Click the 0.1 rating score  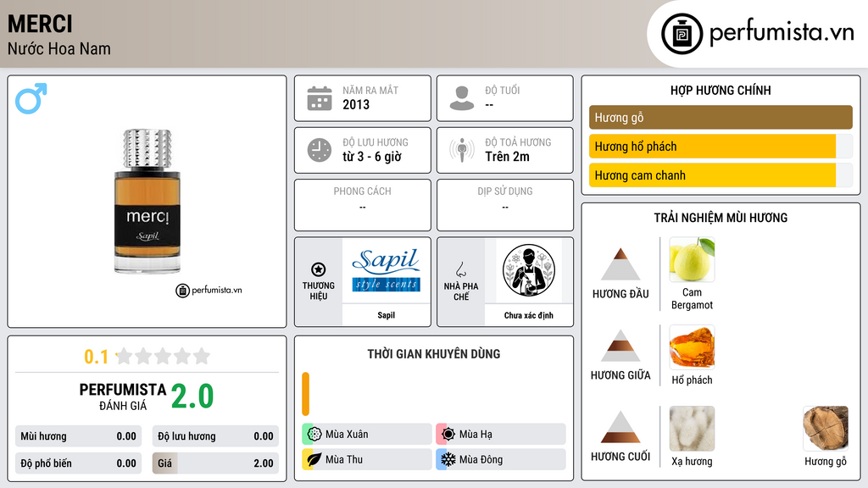click(96, 357)
